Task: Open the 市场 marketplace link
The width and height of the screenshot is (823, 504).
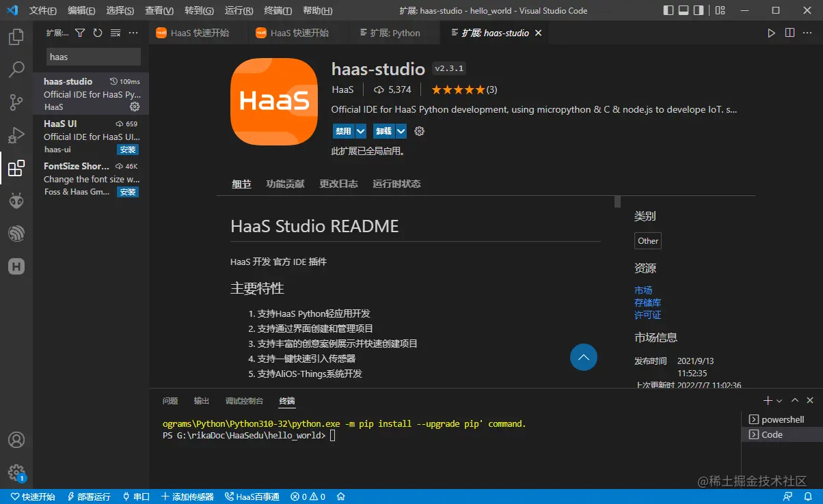Action: coord(643,290)
